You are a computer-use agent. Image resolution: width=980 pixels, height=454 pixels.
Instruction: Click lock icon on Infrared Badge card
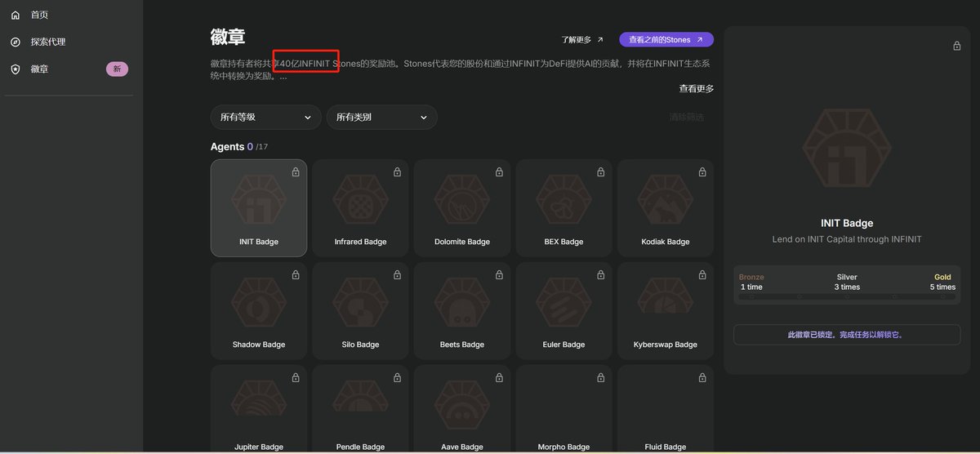[x=397, y=171]
